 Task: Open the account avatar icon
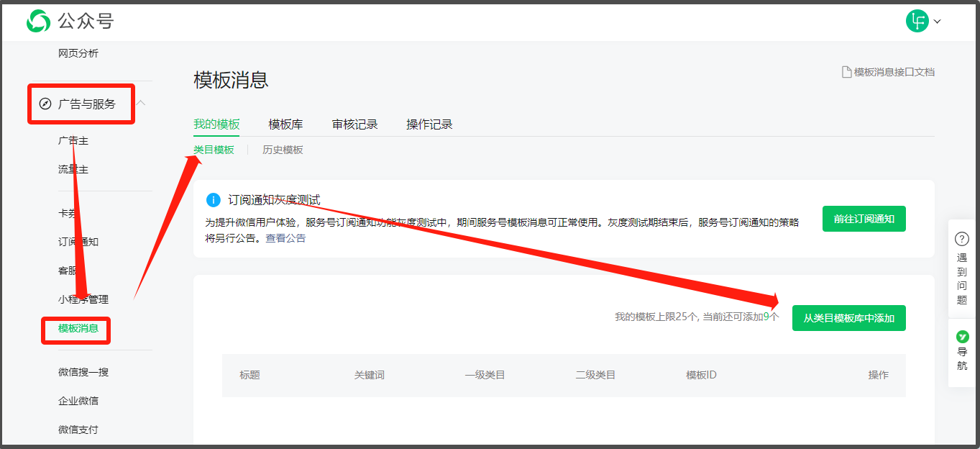(917, 21)
